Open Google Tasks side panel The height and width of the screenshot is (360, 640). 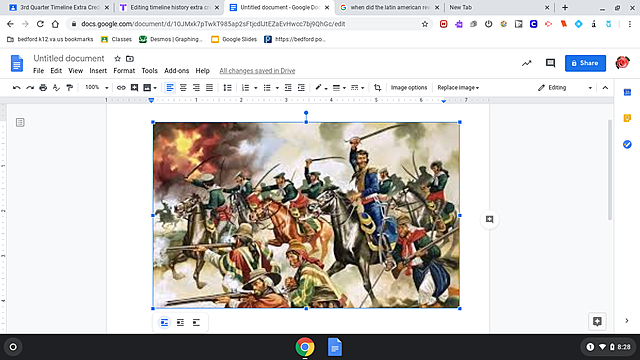(x=627, y=144)
